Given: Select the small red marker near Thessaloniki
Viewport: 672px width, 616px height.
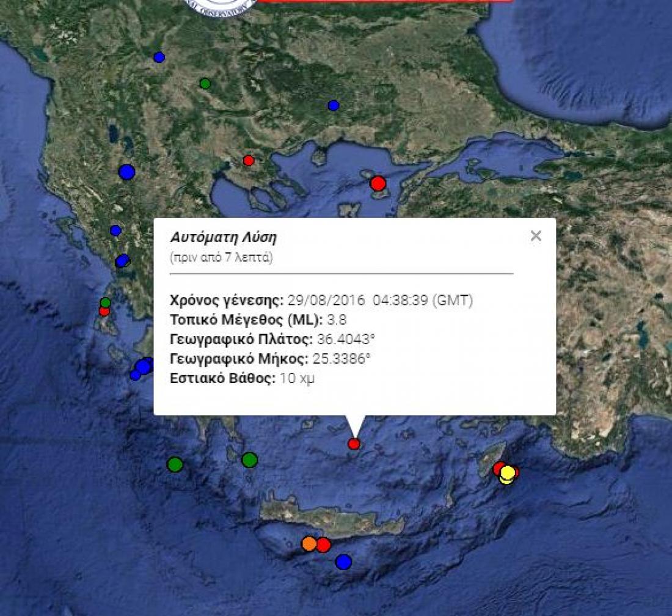Looking at the screenshot, I should click(x=249, y=161).
